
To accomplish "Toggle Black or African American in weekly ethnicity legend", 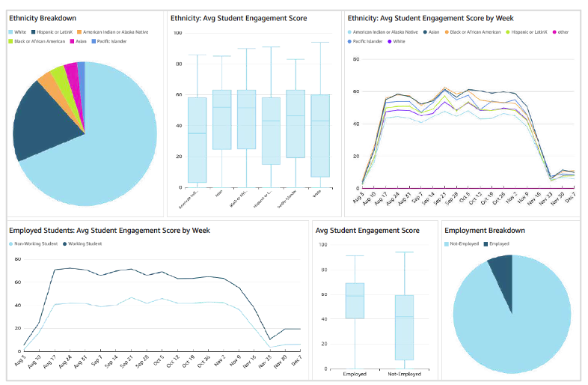I will tap(473, 32).
